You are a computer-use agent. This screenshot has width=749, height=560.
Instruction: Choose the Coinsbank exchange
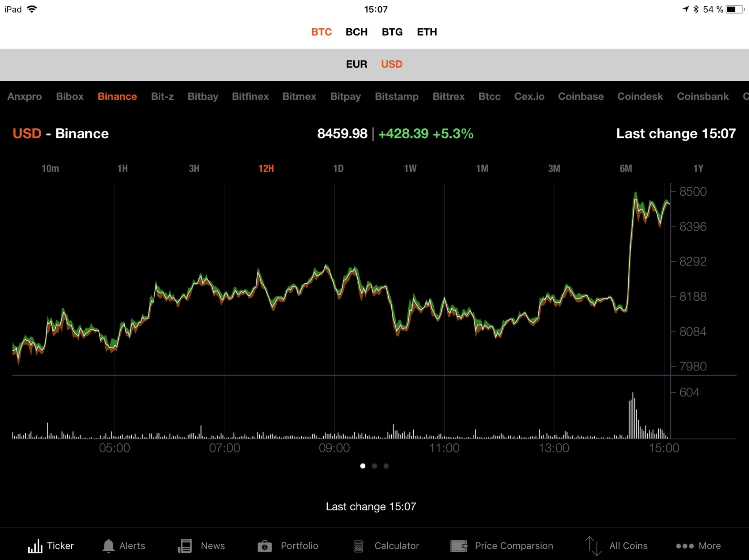point(703,97)
